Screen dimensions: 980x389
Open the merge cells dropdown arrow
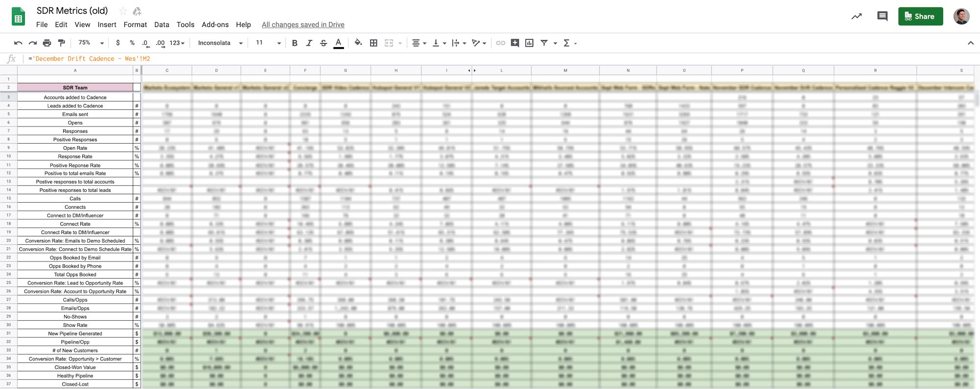(400, 43)
